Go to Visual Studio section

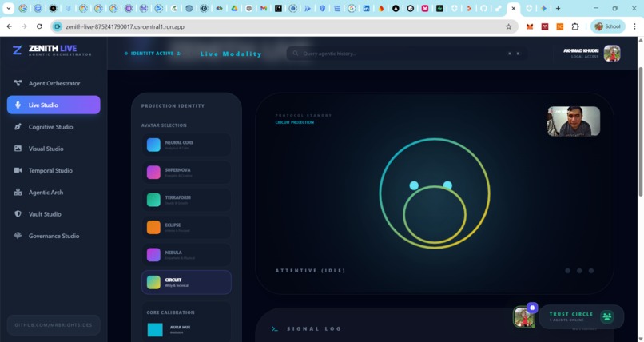point(54,149)
